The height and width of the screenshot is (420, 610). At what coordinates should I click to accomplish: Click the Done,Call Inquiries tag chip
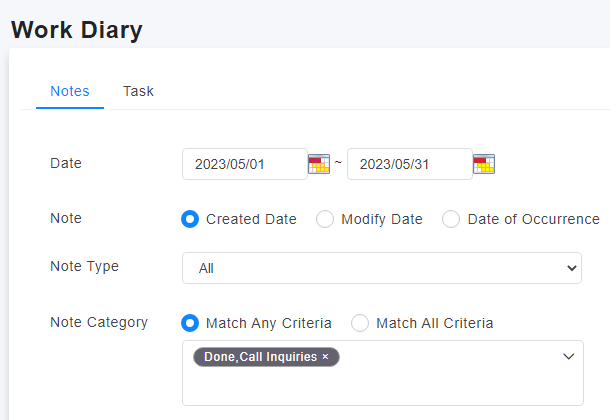(x=261, y=357)
